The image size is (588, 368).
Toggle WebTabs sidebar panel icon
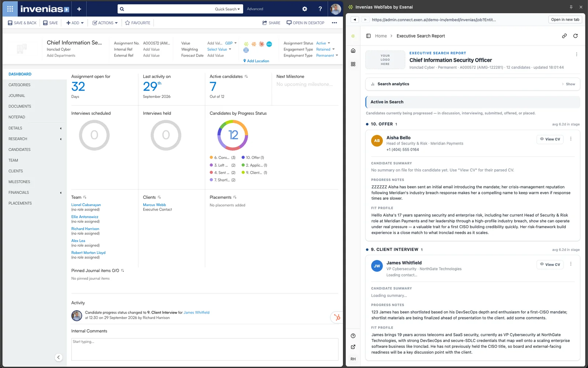tap(368, 36)
